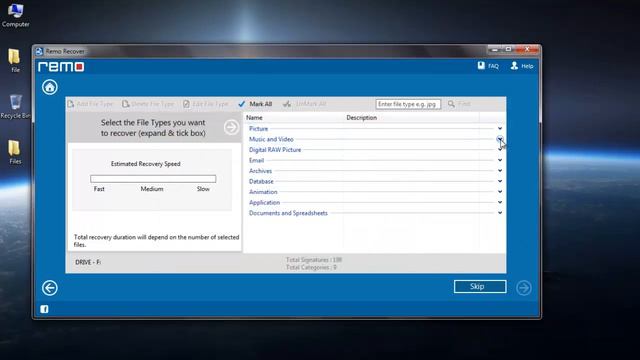Click the Remo Recover title bar icon

[39, 51]
